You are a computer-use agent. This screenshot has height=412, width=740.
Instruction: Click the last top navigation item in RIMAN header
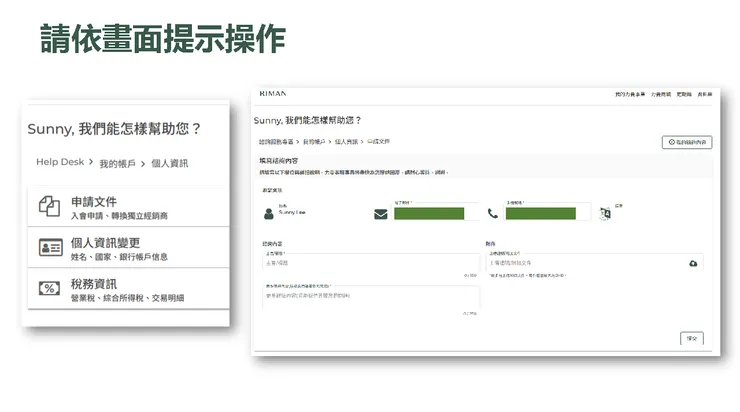tap(705, 94)
